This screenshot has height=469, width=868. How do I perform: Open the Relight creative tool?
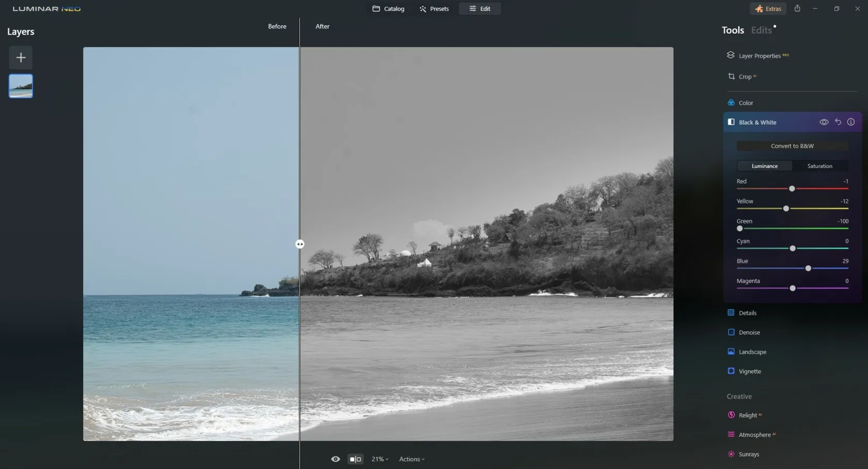pyautogui.click(x=747, y=415)
